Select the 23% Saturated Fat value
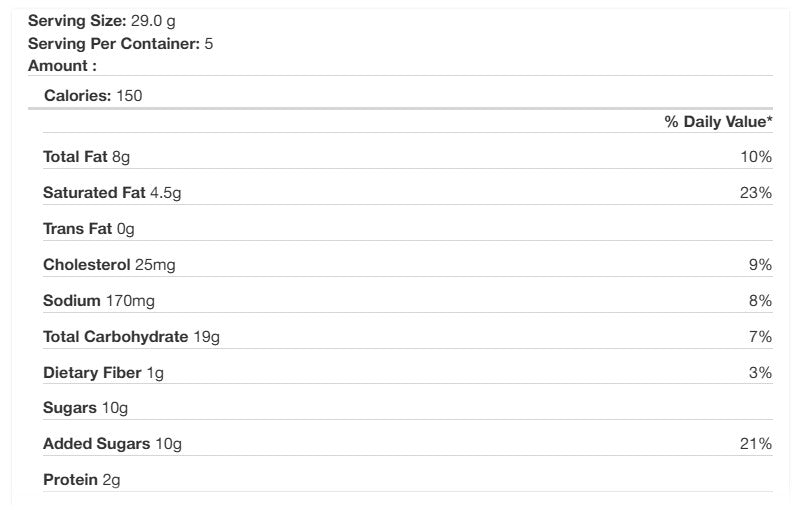802x510 pixels. (x=756, y=193)
